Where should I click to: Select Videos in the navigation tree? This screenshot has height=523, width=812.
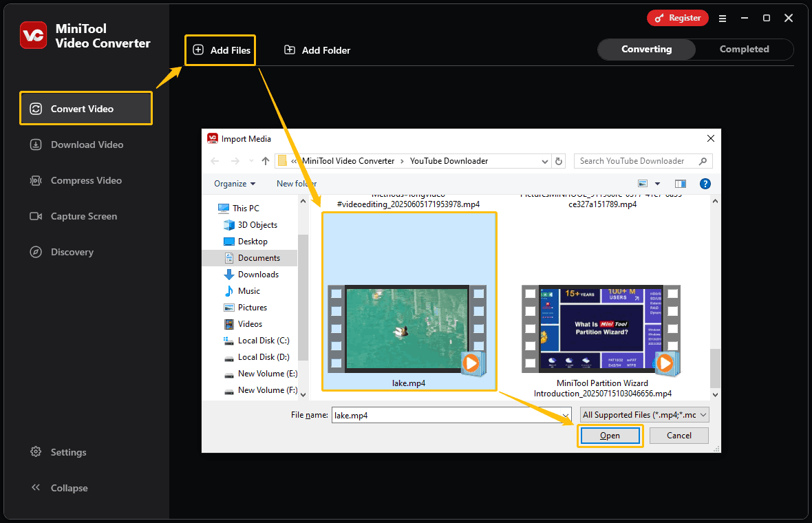point(243,324)
